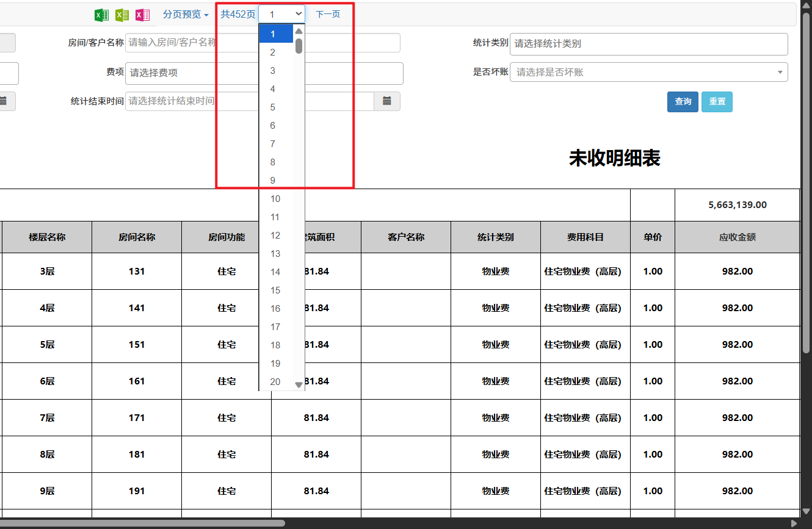812x529 pixels.
Task: Click room cell 161
Action: (137, 381)
